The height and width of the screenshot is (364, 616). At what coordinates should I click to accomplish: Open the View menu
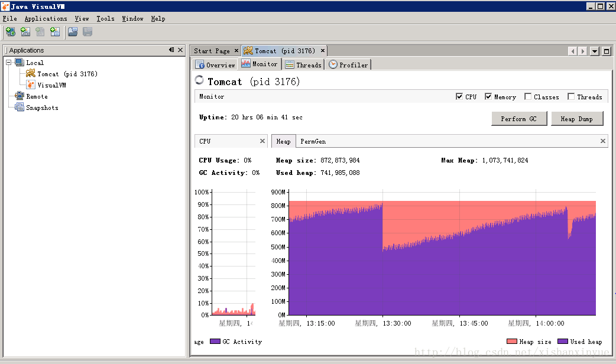[82, 18]
